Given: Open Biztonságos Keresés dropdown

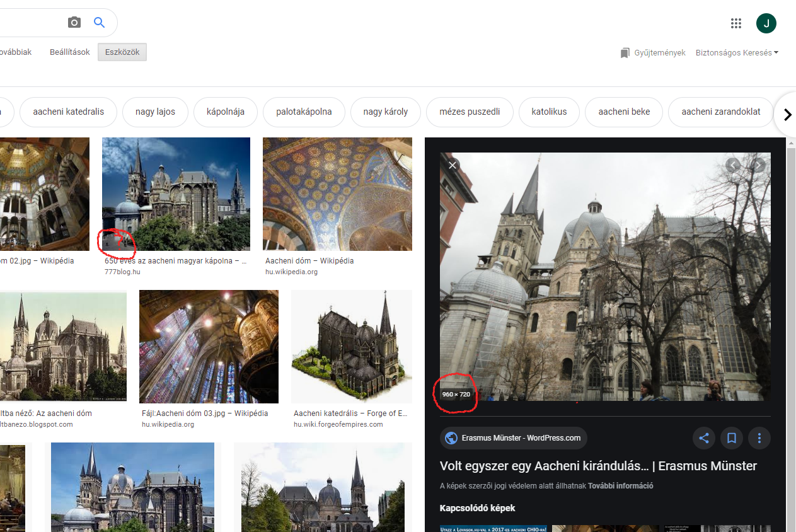Looking at the screenshot, I should [737, 53].
